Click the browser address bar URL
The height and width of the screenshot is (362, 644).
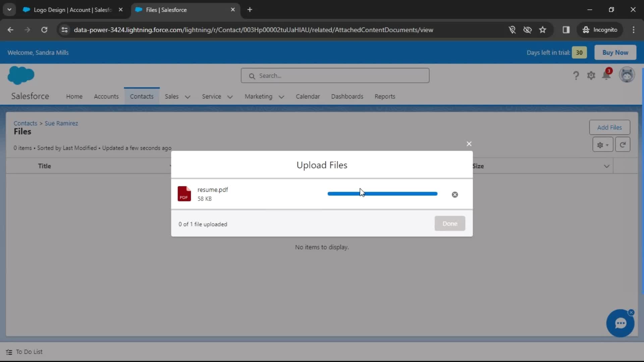click(x=254, y=30)
